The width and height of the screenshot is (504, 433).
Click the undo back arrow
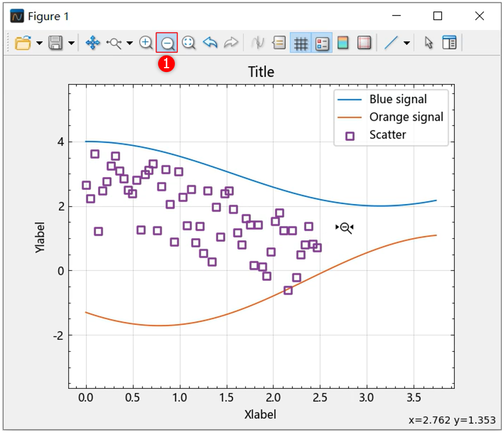tap(210, 43)
